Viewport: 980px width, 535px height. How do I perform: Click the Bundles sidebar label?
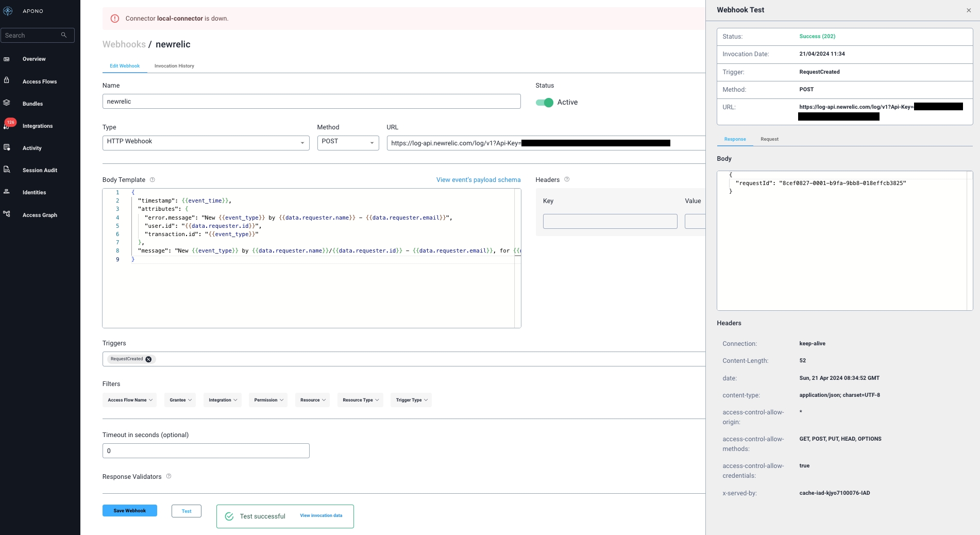32,104
